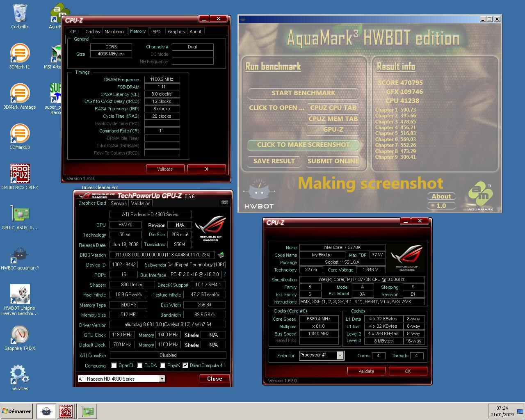Click SUBMIT ONLINE in AquaMark

click(x=333, y=161)
